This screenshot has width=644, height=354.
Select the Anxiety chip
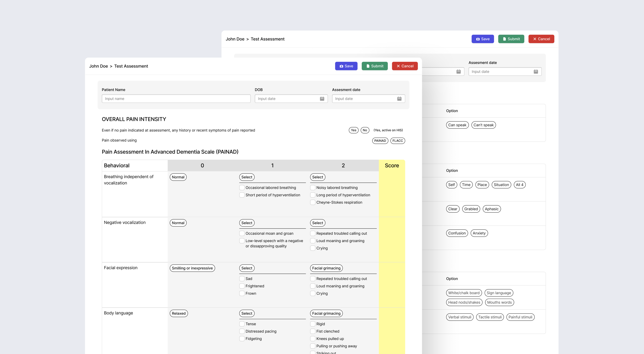point(479,233)
